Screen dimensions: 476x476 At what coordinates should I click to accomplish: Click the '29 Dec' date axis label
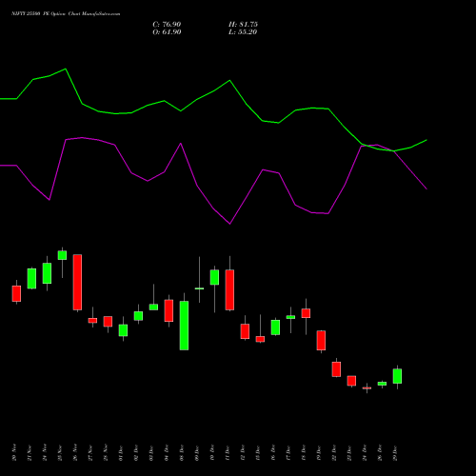point(395,453)
